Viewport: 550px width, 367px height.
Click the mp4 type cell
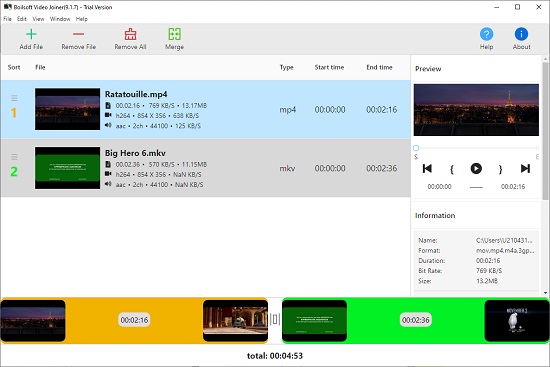pos(288,110)
